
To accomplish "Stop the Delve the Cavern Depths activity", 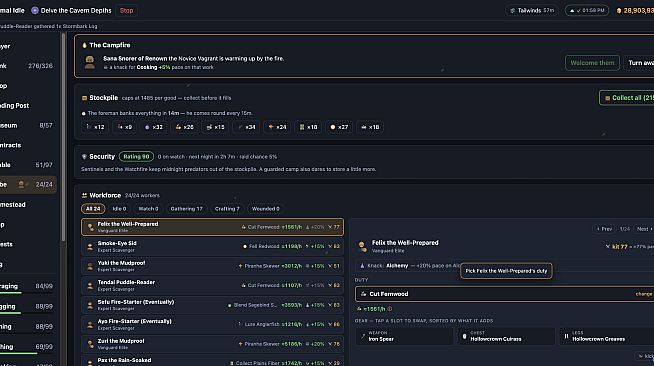I will 126,10.
